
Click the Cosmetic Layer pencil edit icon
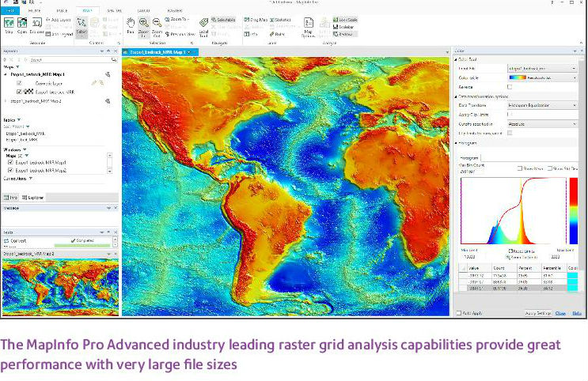coord(93,83)
